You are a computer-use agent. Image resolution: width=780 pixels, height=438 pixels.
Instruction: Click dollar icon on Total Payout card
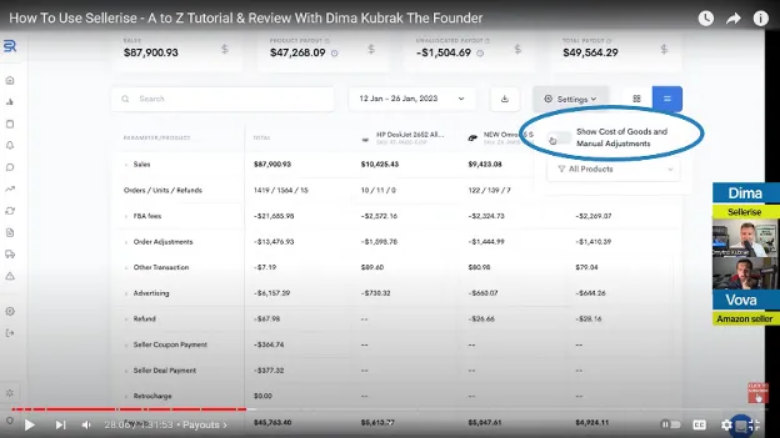pyautogui.click(x=664, y=49)
